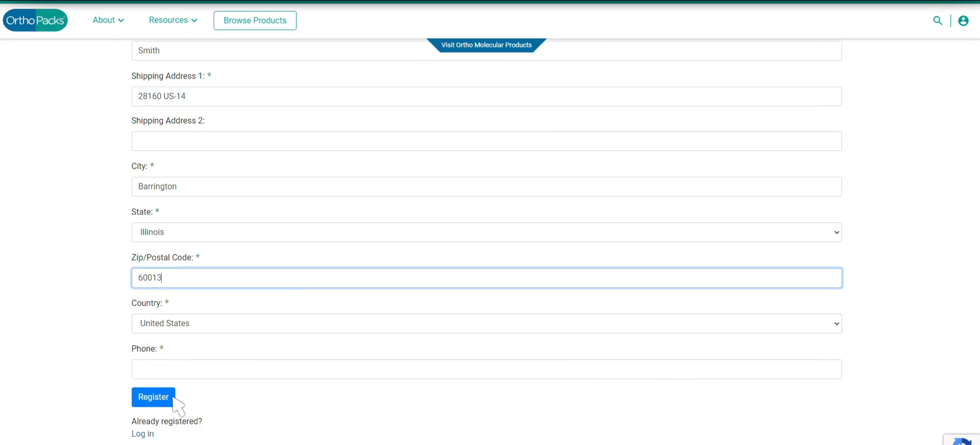Click the "Phone:" label text
The height and width of the screenshot is (445, 980).
click(144, 349)
